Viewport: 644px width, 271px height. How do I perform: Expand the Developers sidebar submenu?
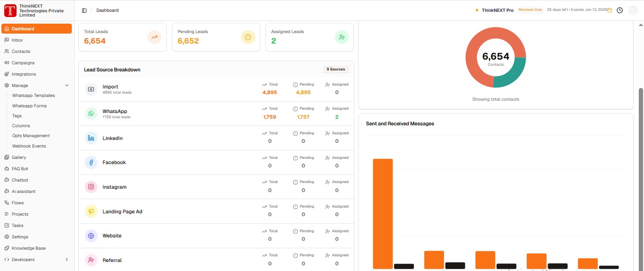67,260
